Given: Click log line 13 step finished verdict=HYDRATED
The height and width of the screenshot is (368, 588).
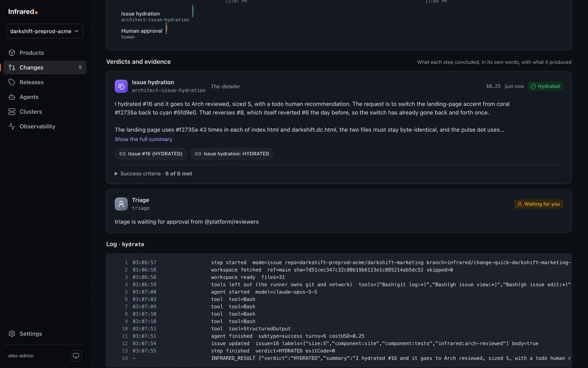Looking at the screenshot, I should (x=339, y=351).
